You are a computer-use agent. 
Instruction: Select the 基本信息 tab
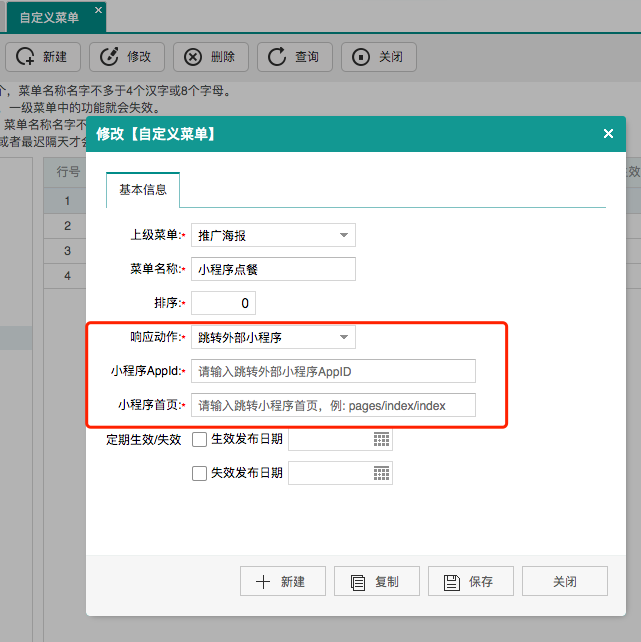pyautogui.click(x=143, y=190)
